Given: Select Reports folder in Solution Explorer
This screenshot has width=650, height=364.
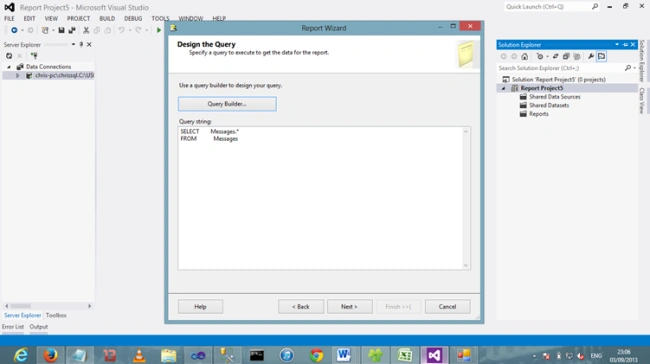Looking at the screenshot, I should [x=538, y=114].
